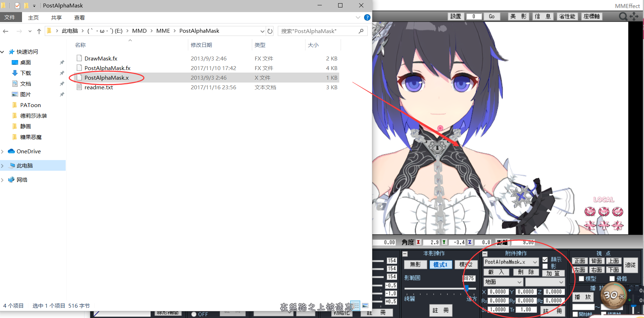Click the camera Y move icon in MMD viewport
This screenshot has width=644, height=318.
[x=604, y=226]
